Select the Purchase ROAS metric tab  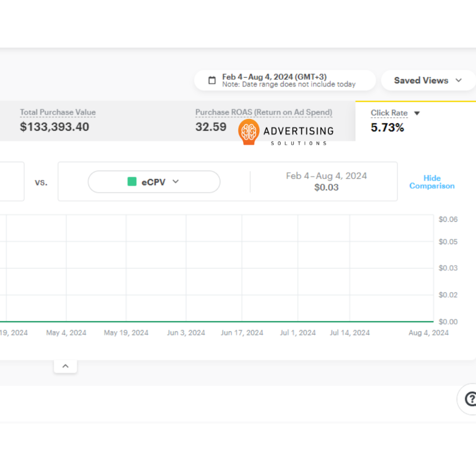(x=263, y=113)
